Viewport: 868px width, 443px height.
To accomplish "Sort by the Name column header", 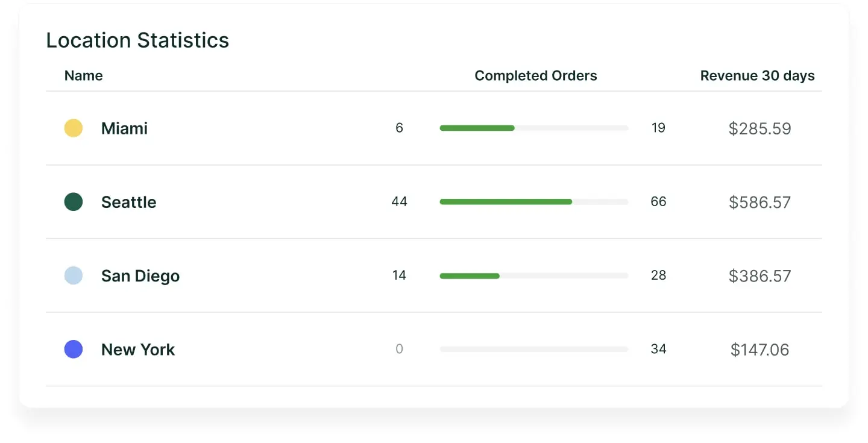I will tap(83, 75).
